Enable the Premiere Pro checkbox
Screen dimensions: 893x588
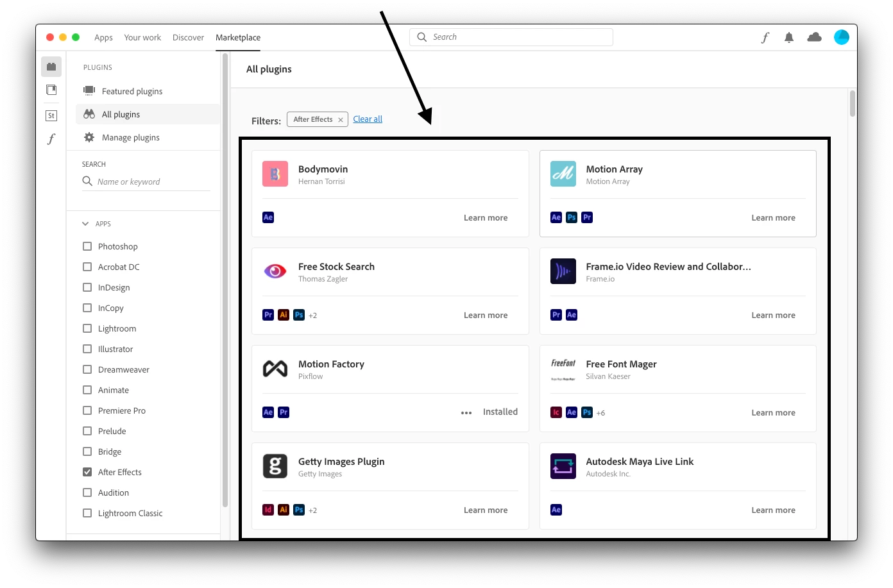(x=87, y=410)
